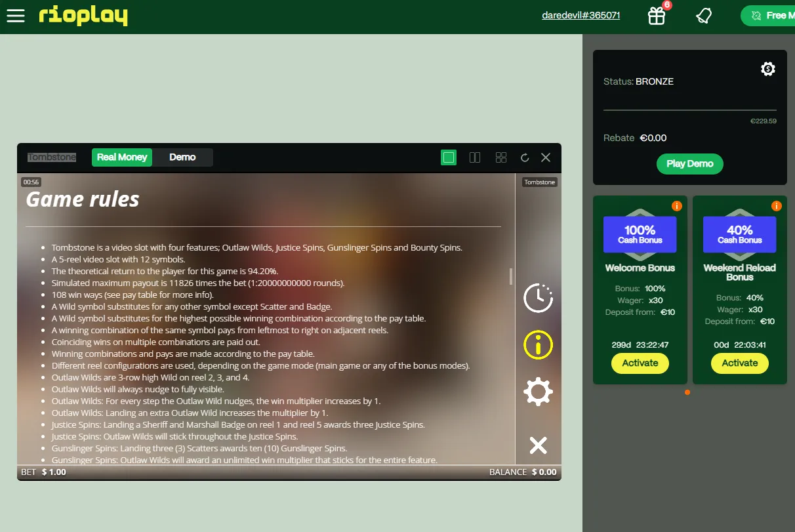Click the 299d 23:22:47 countdown

[x=640, y=344]
